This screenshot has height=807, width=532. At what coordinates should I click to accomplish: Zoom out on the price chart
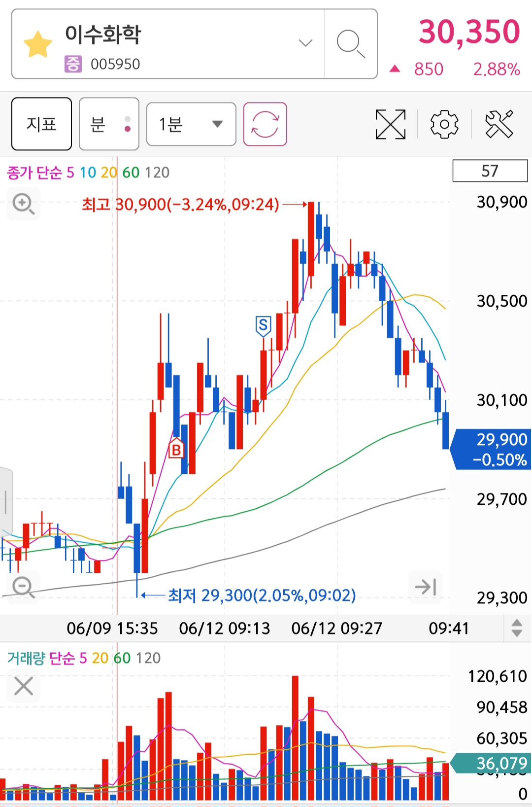[x=23, y=588]
